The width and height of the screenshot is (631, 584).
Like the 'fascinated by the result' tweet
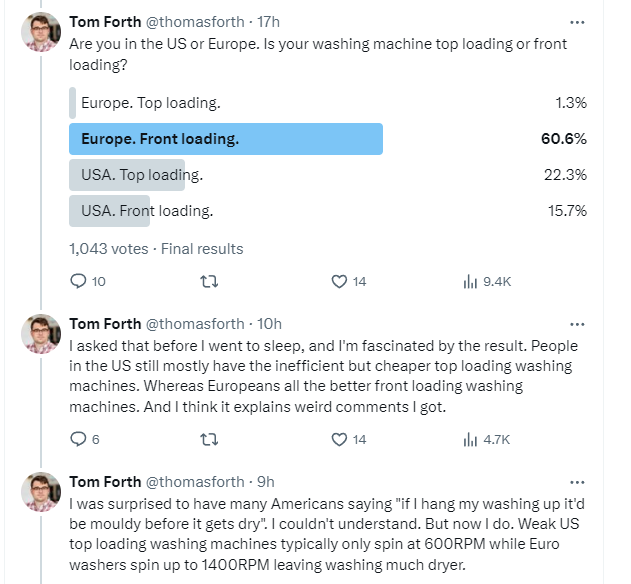(x=348, y=439)
